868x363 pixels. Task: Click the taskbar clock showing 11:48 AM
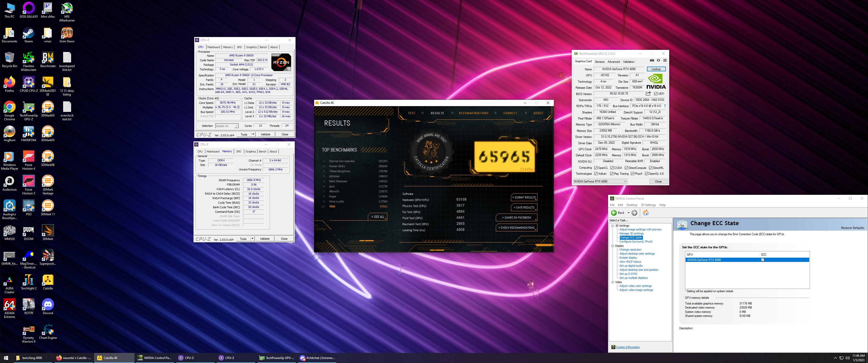tap(858, 358)
